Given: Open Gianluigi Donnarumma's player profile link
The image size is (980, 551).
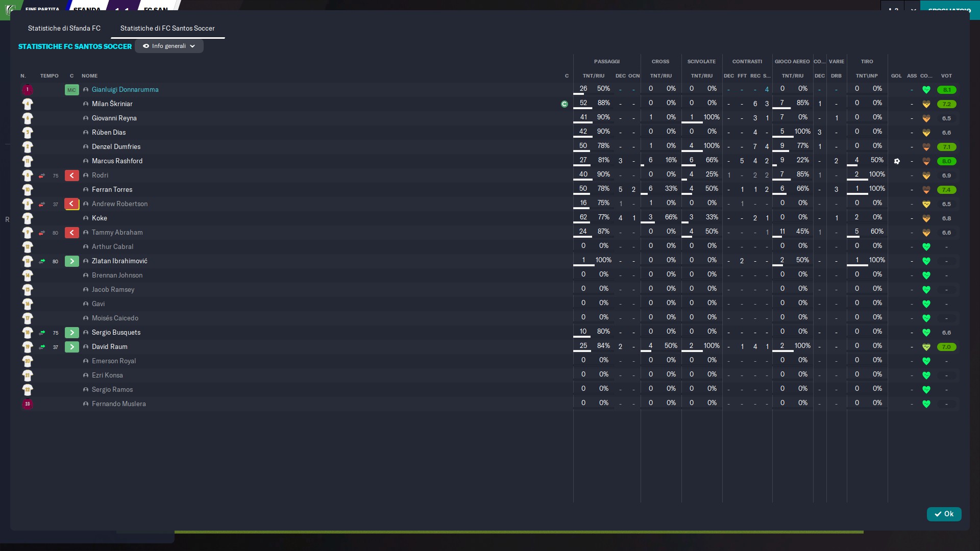Looking at the screenshot, I should (x=125, y=90).
